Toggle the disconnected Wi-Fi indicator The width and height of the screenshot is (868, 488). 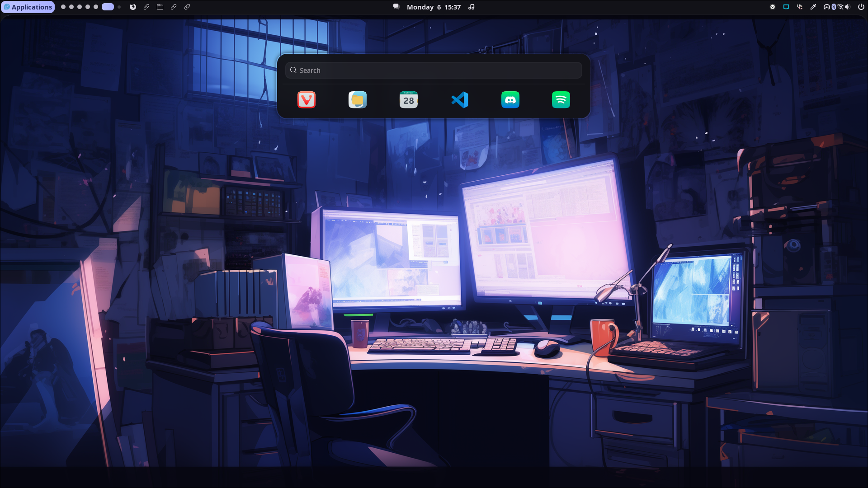pos(840,7)
